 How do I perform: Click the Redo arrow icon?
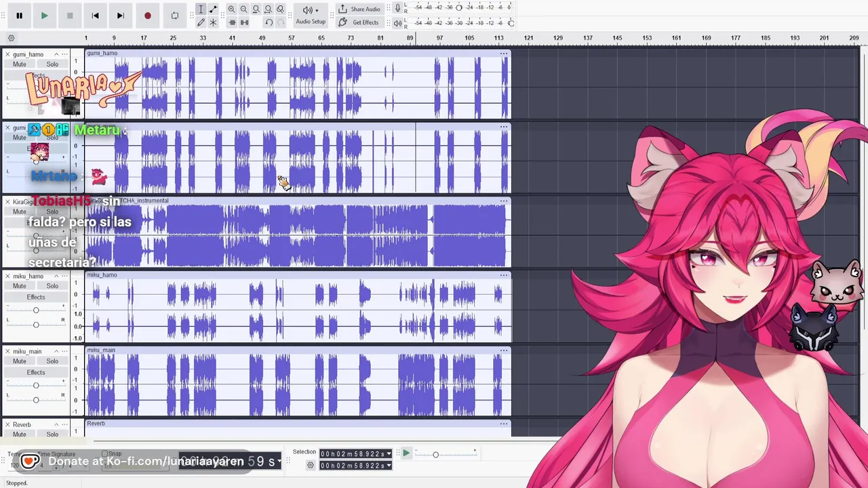281,22
